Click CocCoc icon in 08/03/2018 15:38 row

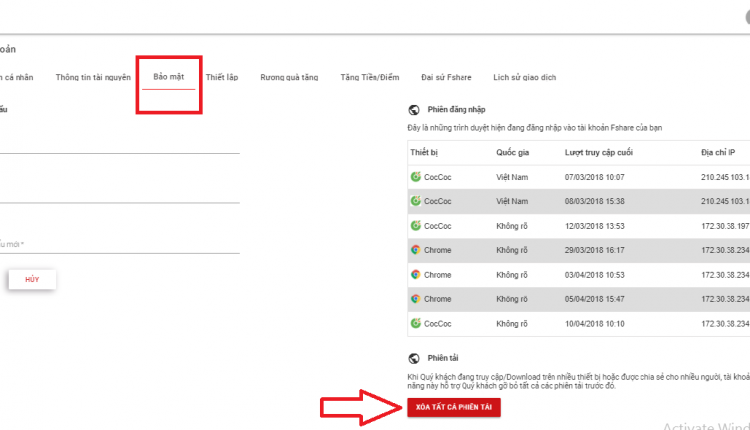(x=416, y=201)
